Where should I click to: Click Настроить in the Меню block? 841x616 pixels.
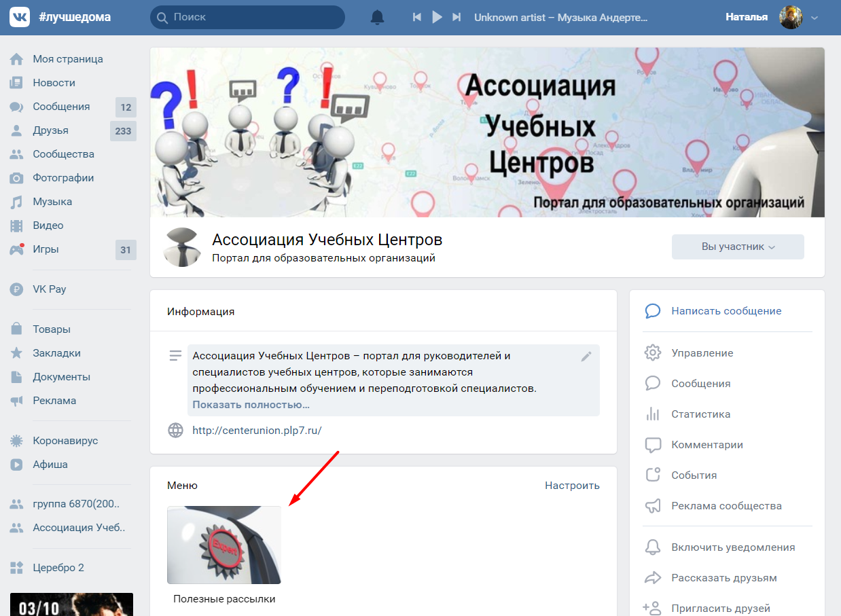(x=572, y=486)
